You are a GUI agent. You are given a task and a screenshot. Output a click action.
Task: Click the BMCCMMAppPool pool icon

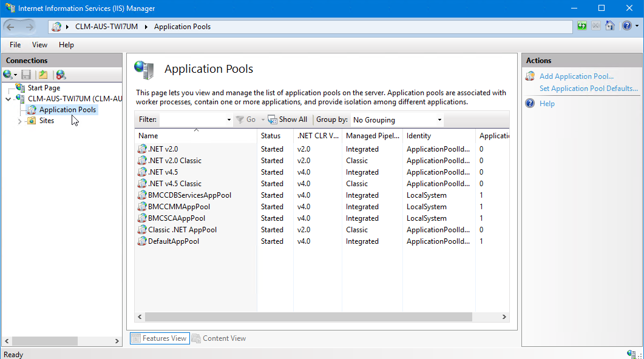tap(142, 206)
